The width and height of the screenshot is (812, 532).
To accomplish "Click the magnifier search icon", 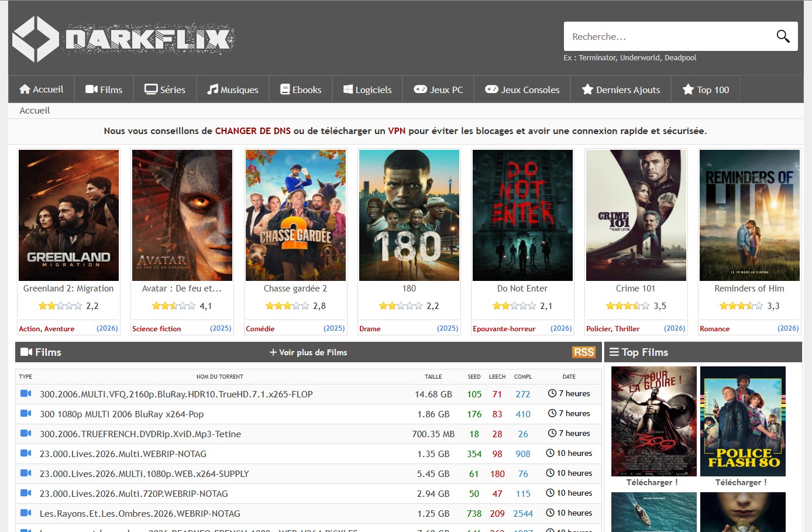I will click(x=783, y=36).
